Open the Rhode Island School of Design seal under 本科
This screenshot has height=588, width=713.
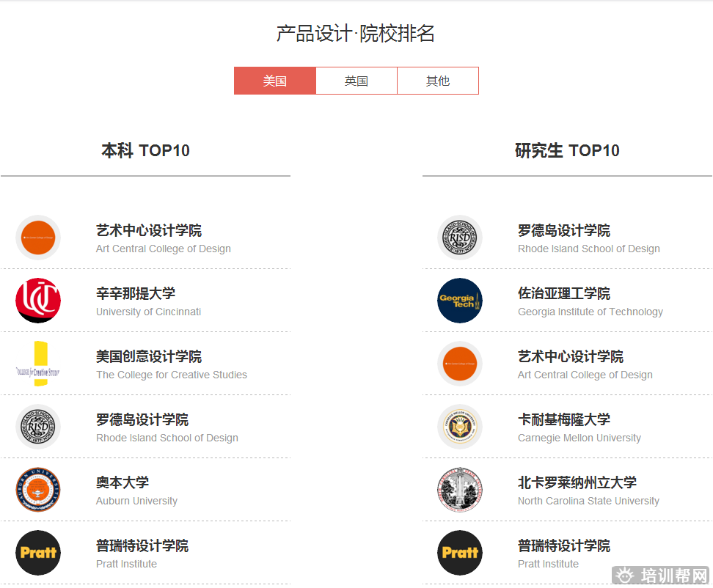tap(38, 427)
